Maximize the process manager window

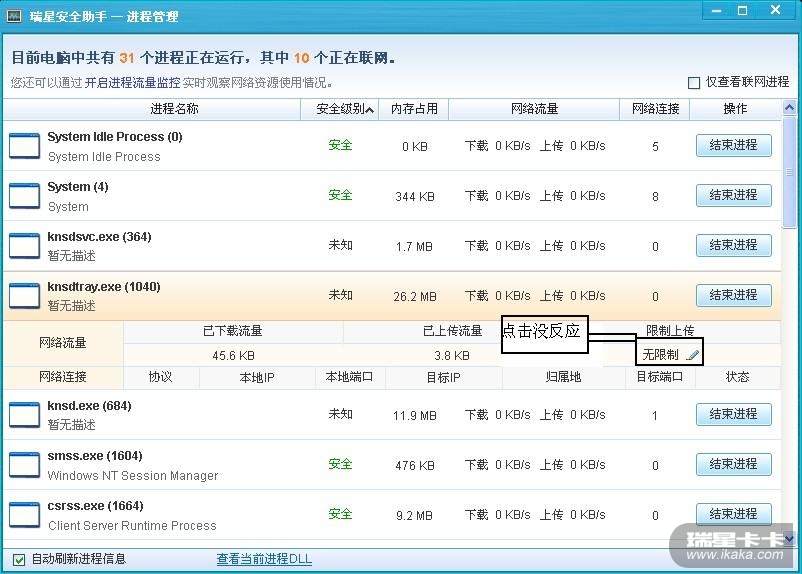point(743,11)
